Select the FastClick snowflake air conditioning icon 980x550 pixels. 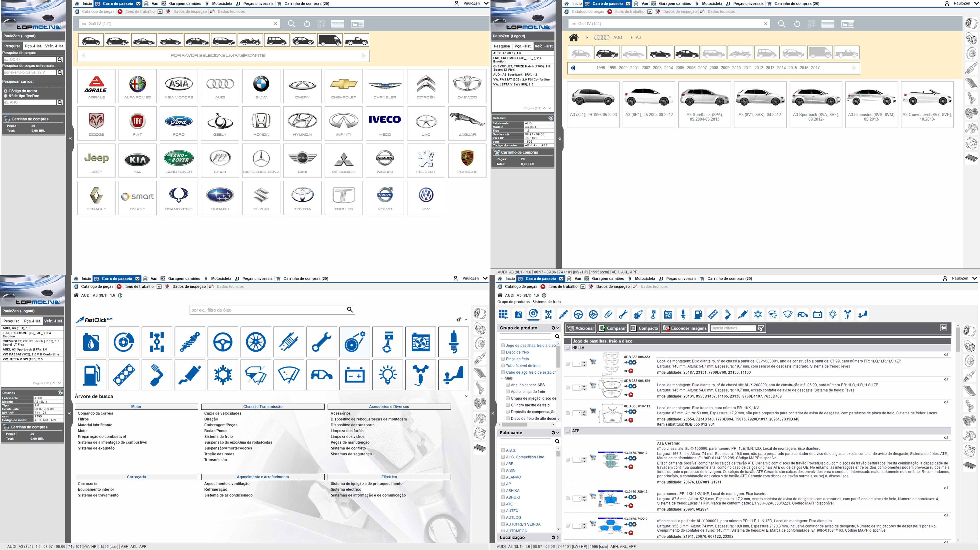[x=223, y=375]
